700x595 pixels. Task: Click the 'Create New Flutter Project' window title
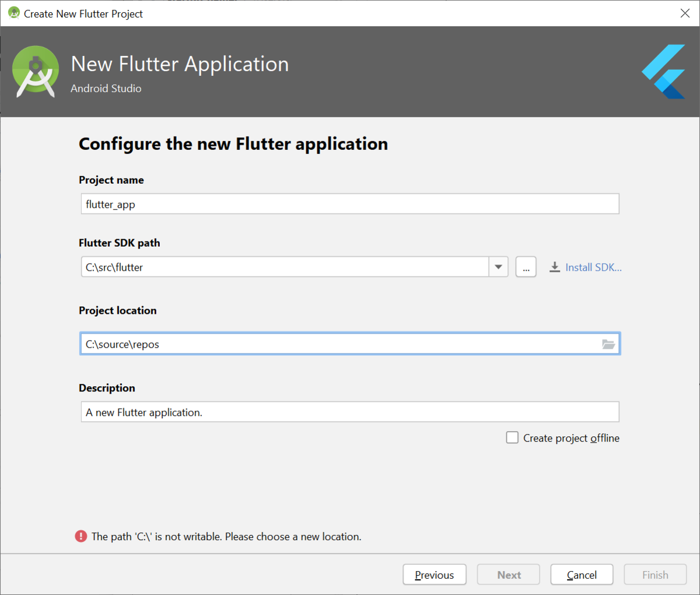(83, 13)
